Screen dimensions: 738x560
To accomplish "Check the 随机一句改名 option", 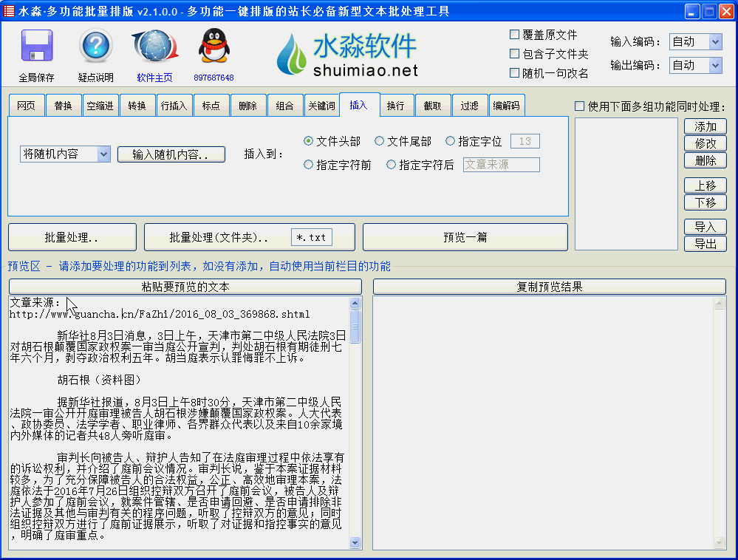I will pyautogui.click(x=515, y=73).
